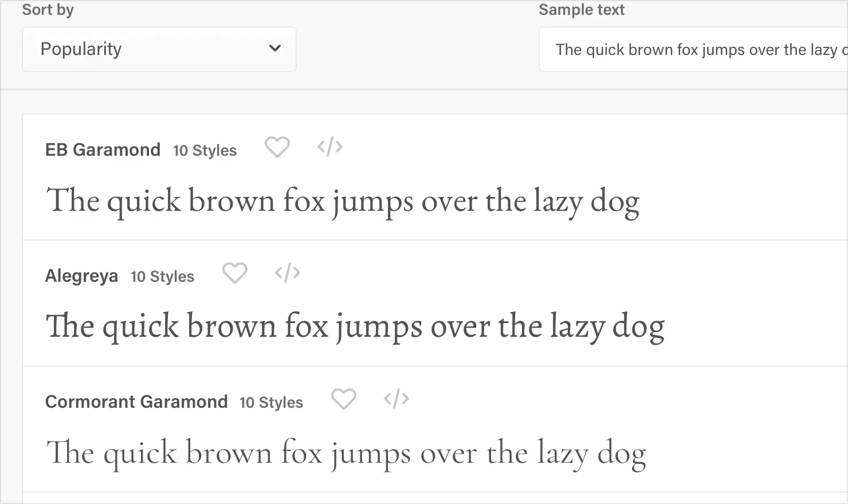848x504 pixels.
Task: Get embed code for Cormorant Garamond
Action: coord(396,399)
